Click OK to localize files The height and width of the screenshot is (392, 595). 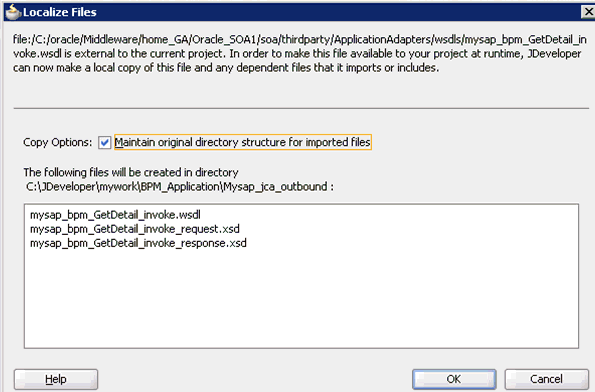pos(454,379)
